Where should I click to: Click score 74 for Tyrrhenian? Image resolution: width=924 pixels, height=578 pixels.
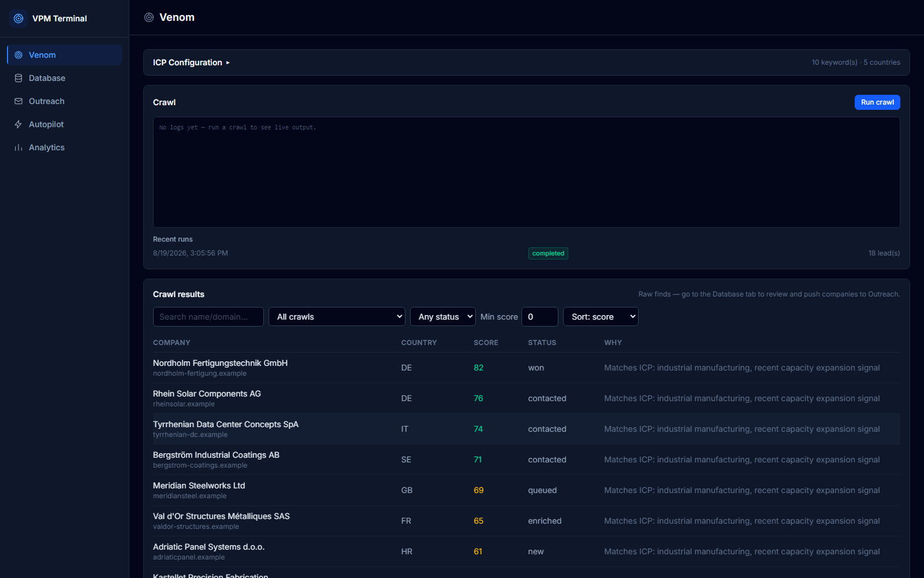tap(478, 429)
